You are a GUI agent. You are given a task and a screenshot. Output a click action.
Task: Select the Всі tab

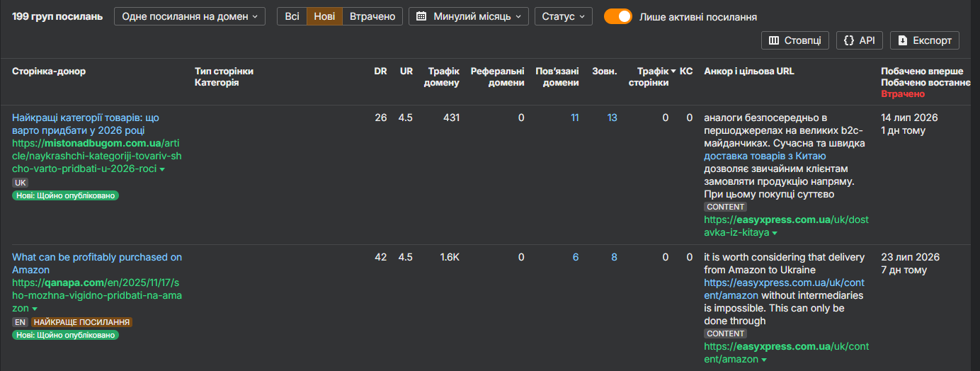(x=292, y=16)
